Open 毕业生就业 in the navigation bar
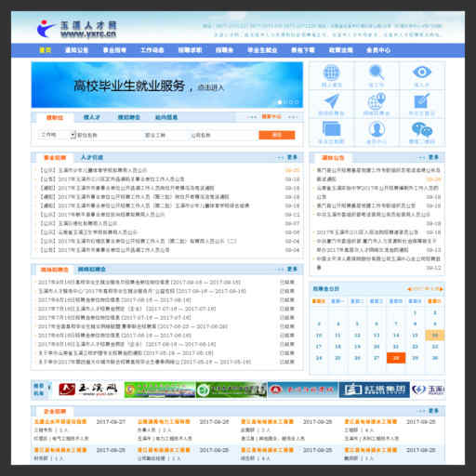This screenshot has height=476, width=476. 262,50
